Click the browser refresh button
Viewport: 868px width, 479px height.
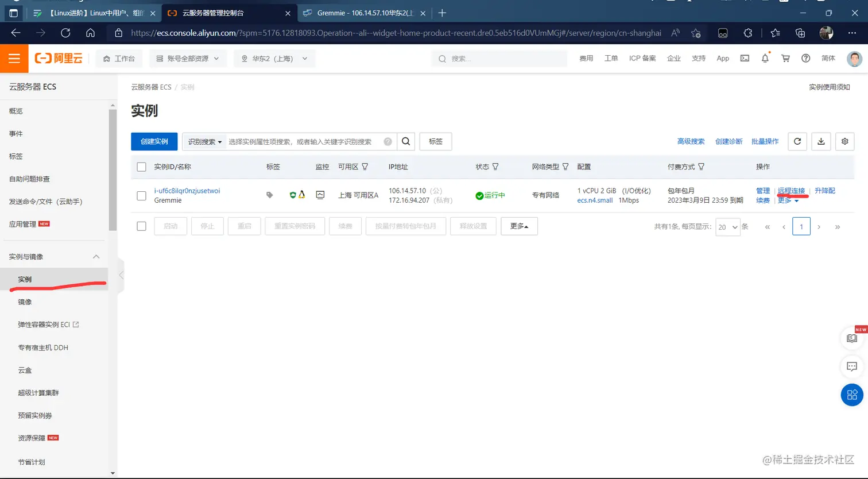pos(65,33)
